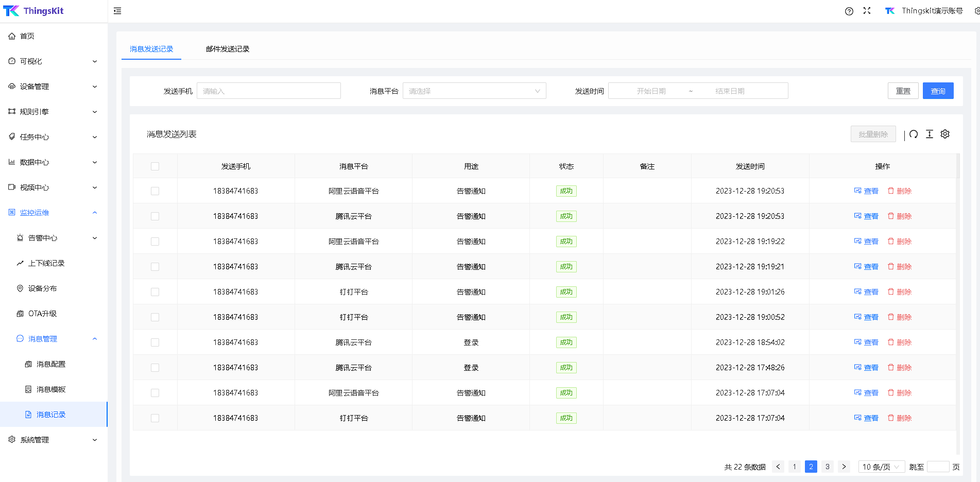980x482 pixels.
Task: Switch to the 邮件发送记录 tab
Action: point(228,49)
